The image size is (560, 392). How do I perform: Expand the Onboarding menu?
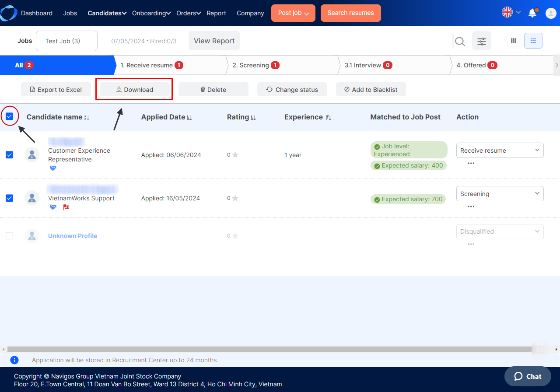(x=151, y=13)
